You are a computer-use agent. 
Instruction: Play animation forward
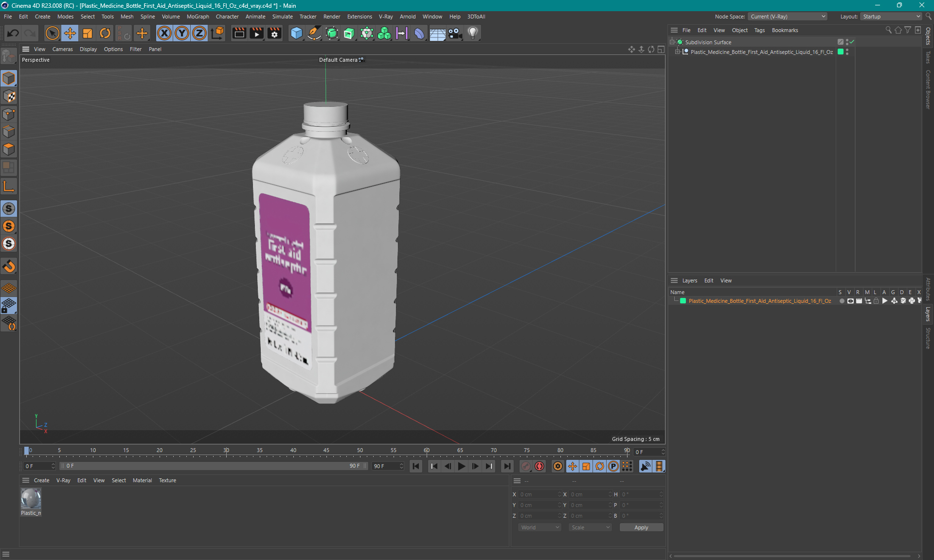[x=462, y=466]
